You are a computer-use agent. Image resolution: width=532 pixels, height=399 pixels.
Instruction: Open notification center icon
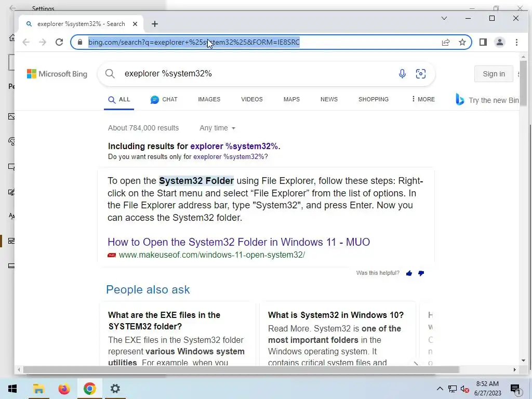515,389
